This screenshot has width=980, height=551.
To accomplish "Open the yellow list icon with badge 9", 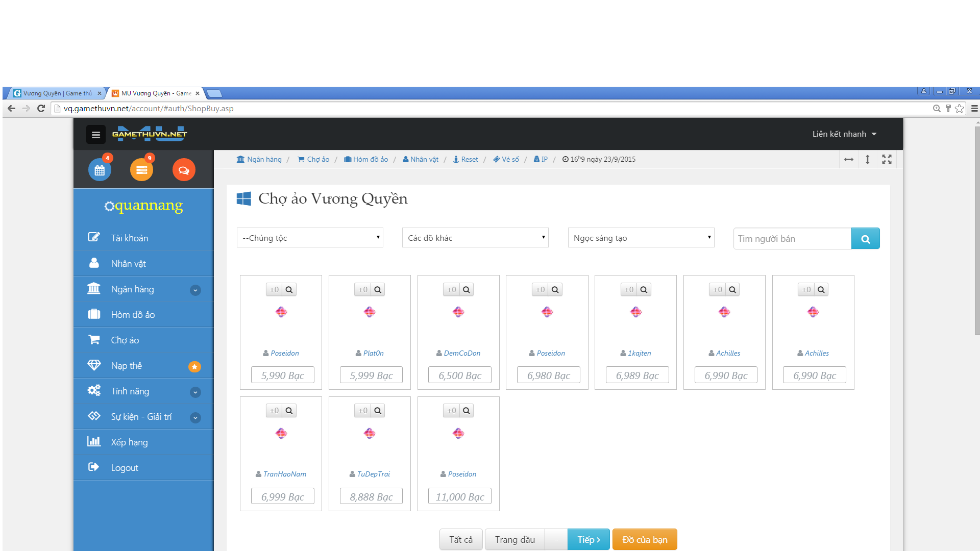I will click(x=141, y=170).
